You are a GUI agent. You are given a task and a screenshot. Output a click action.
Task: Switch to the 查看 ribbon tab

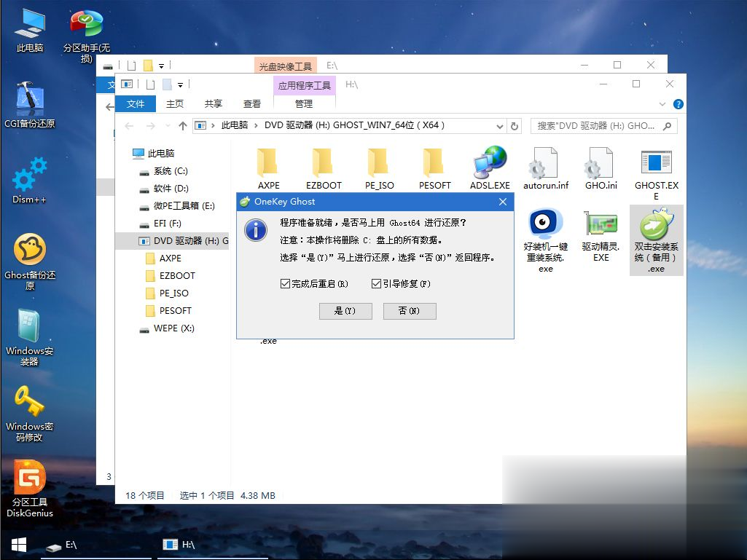(252, 104)
